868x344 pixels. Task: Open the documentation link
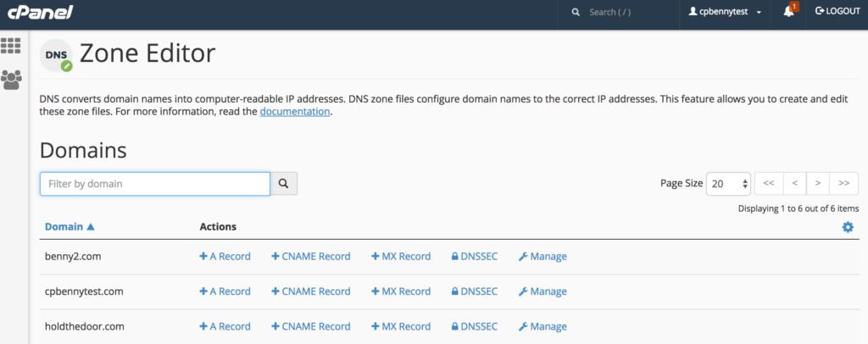click(294, 111)
